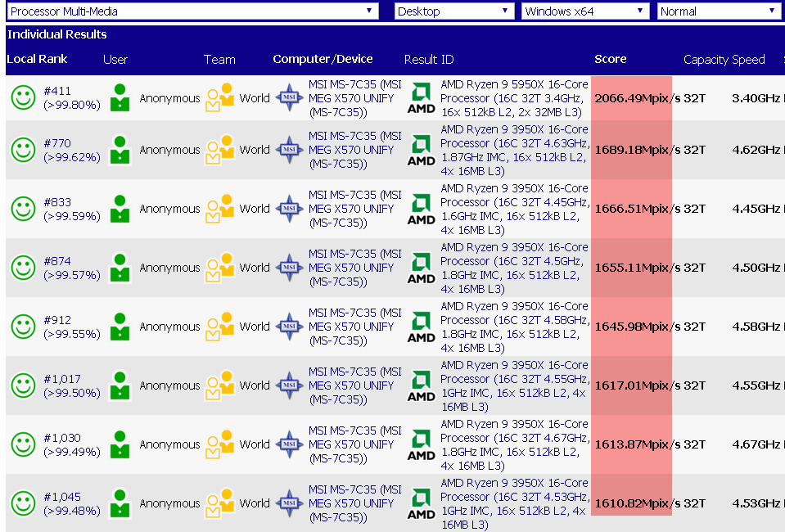Open the Desktop platform dropdown

click(x=454, y=11)
